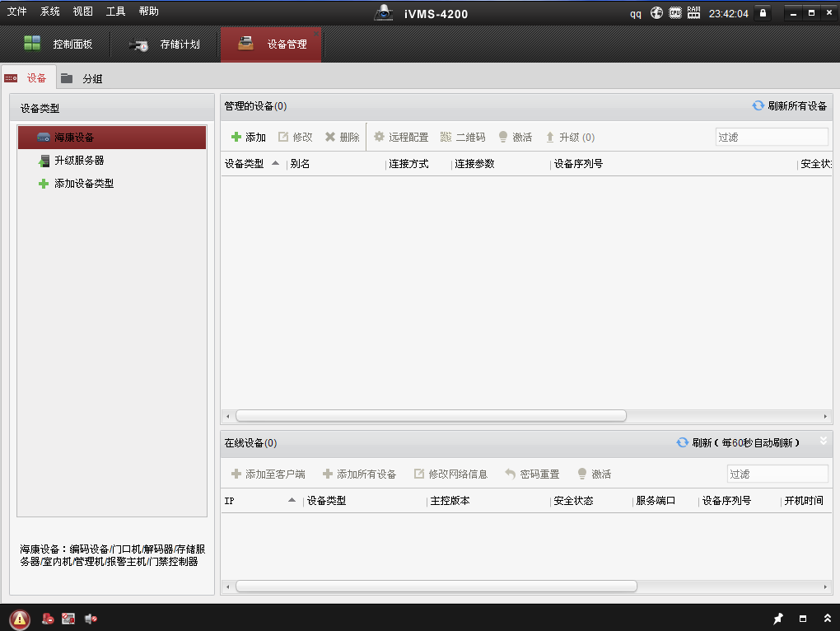Click the pin icon in bottom bar
Image resolution: width=840 pixels, height=631 pixels.
pos(778,619)
